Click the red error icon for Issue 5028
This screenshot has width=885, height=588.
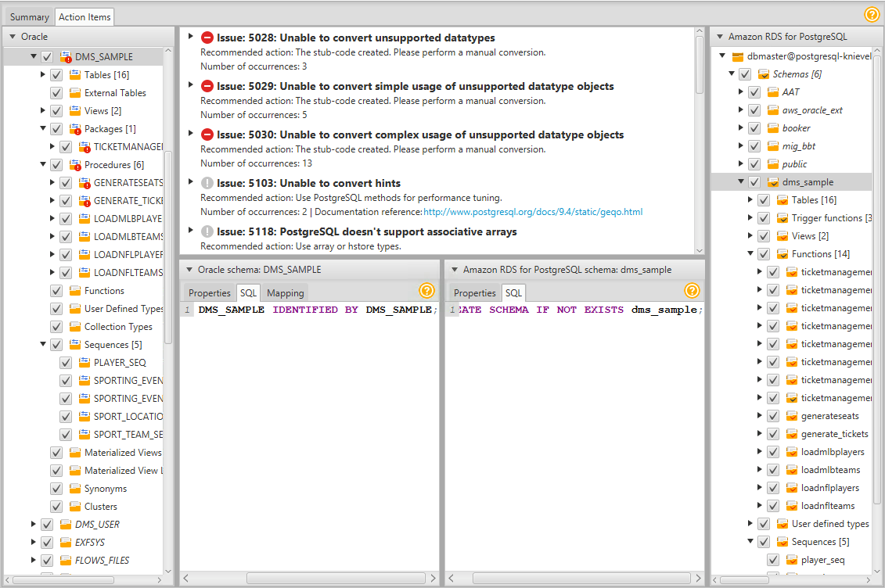coord(207,38)
